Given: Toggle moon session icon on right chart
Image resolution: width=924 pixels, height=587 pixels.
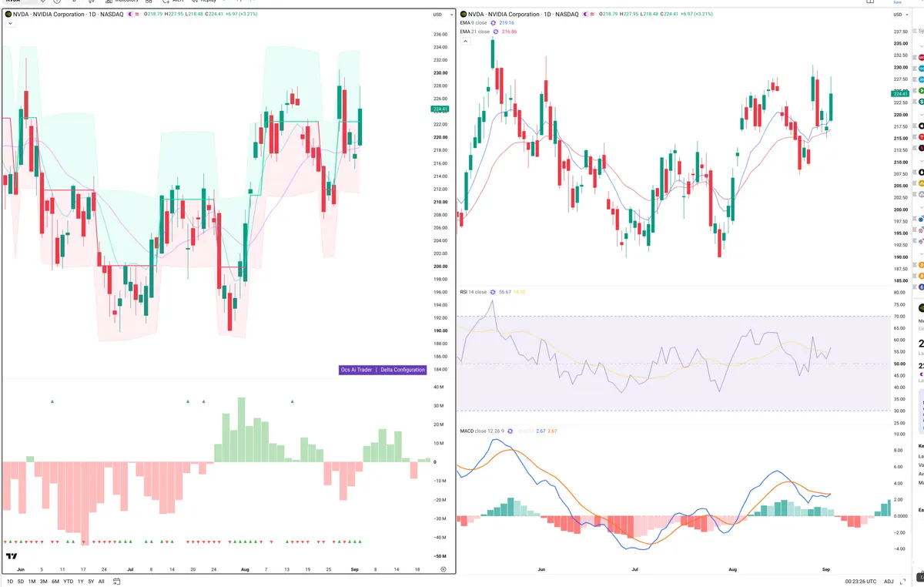Looking at the screenshot, I should click(x=586, y=15).
